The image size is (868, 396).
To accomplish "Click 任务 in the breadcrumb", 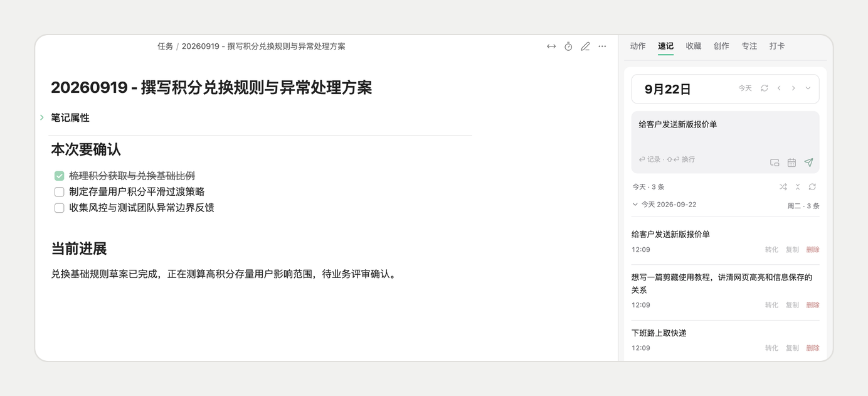I will click(166, 46).
